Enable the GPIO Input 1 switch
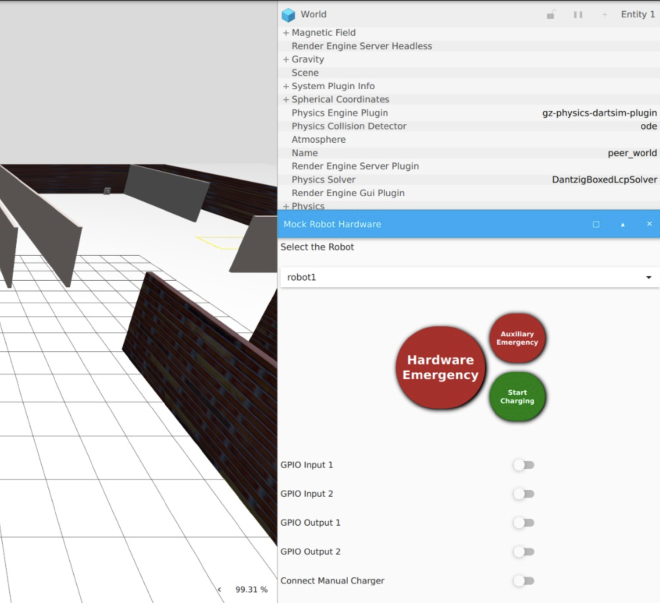The image size is (660, 603). coord(523,465)
